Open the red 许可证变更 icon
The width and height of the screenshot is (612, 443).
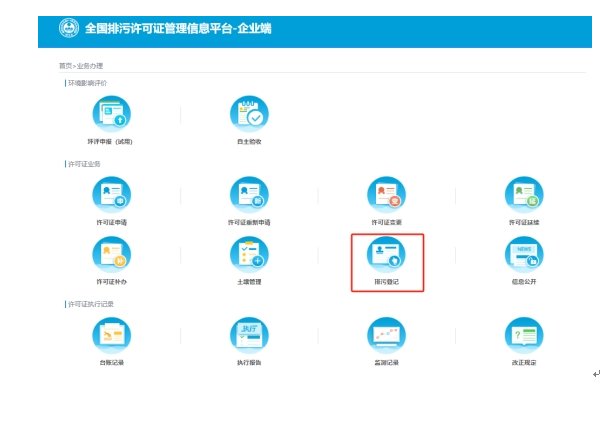point(386,195)
